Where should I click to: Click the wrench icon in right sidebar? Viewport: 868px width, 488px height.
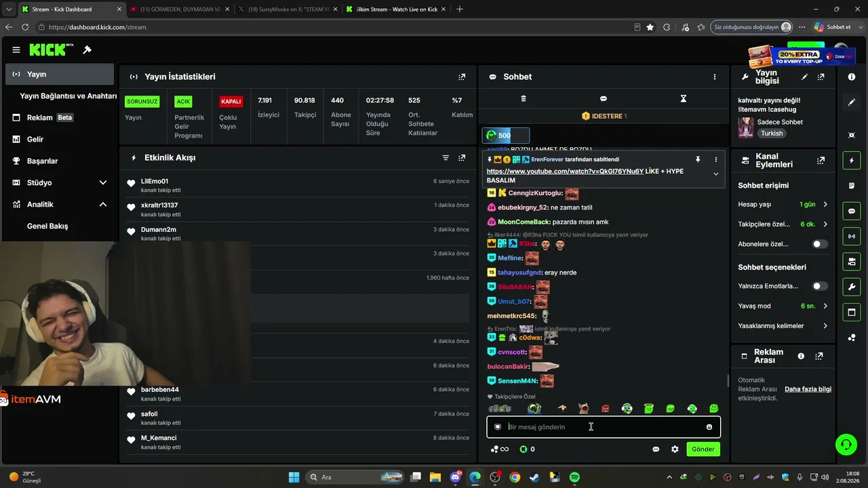[852, 287]
